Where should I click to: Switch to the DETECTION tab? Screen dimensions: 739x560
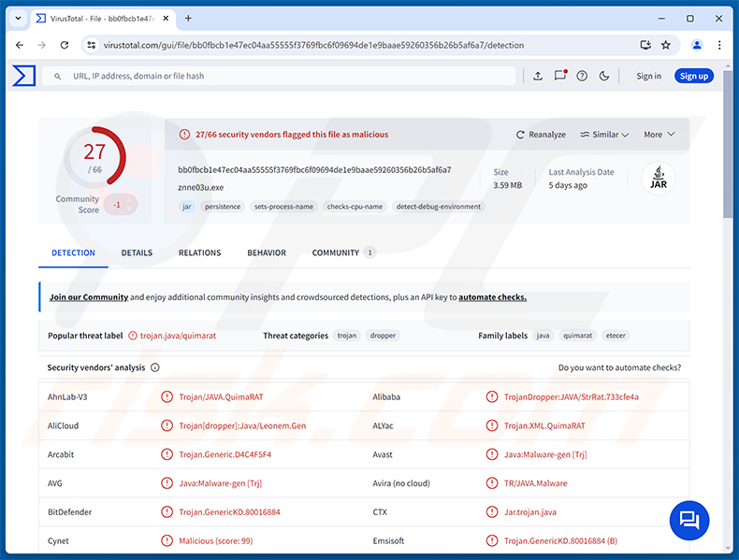[73, 253]
